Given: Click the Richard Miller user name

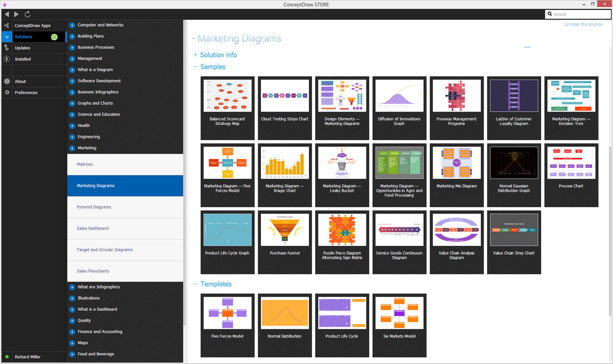Looking at the screenshot, I should (x=28, y=357).
